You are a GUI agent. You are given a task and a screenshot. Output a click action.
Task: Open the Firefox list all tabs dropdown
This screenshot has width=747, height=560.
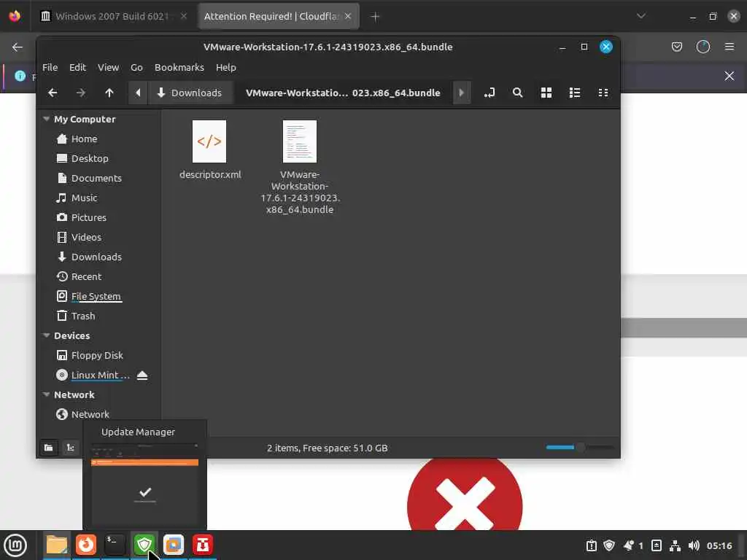tap(641, 16)
